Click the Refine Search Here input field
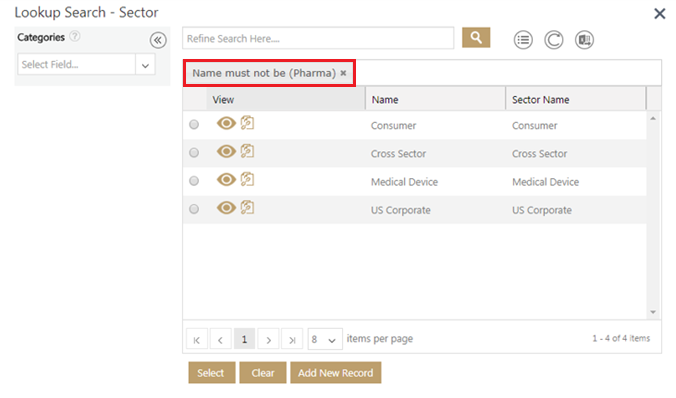Viewport: 676px width, 398px height. click(318, 38)
